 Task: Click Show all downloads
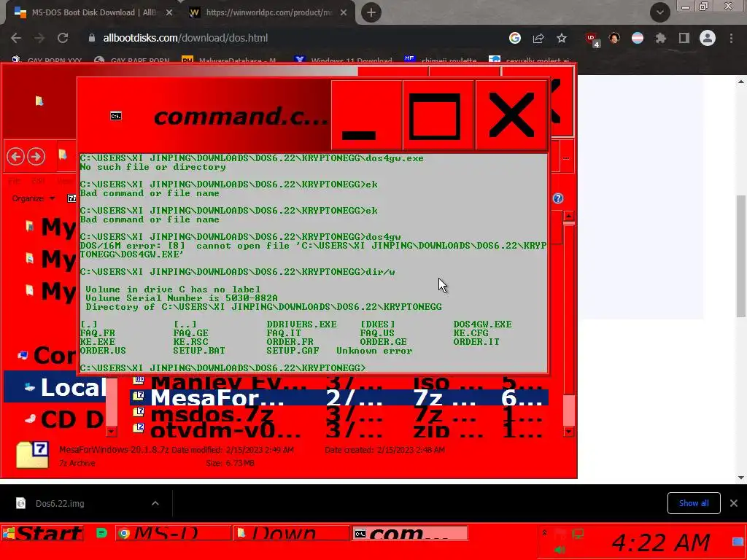[694, 503]
